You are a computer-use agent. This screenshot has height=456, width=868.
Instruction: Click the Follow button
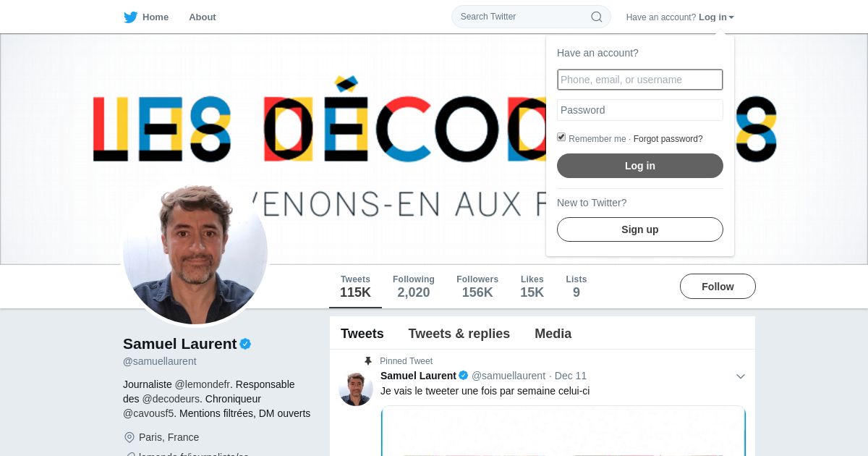click(718, 287)
